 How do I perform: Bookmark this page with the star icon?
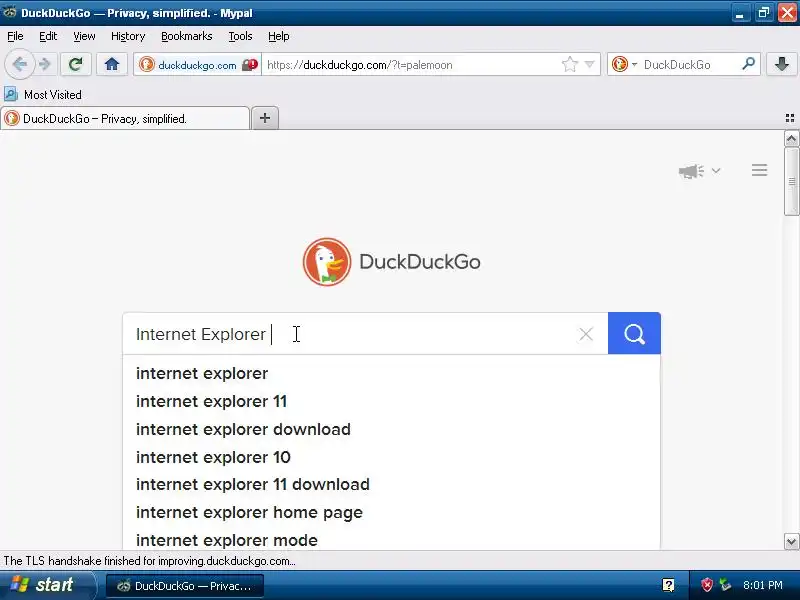point(569,64)
